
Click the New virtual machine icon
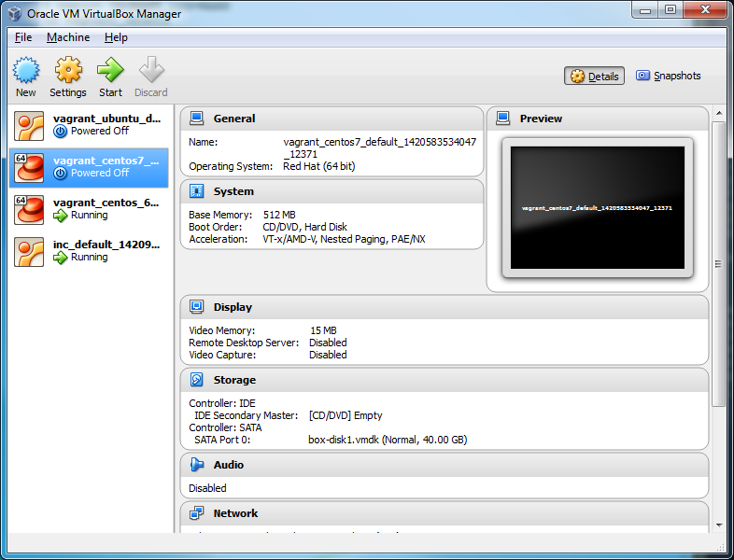(26, 70)
